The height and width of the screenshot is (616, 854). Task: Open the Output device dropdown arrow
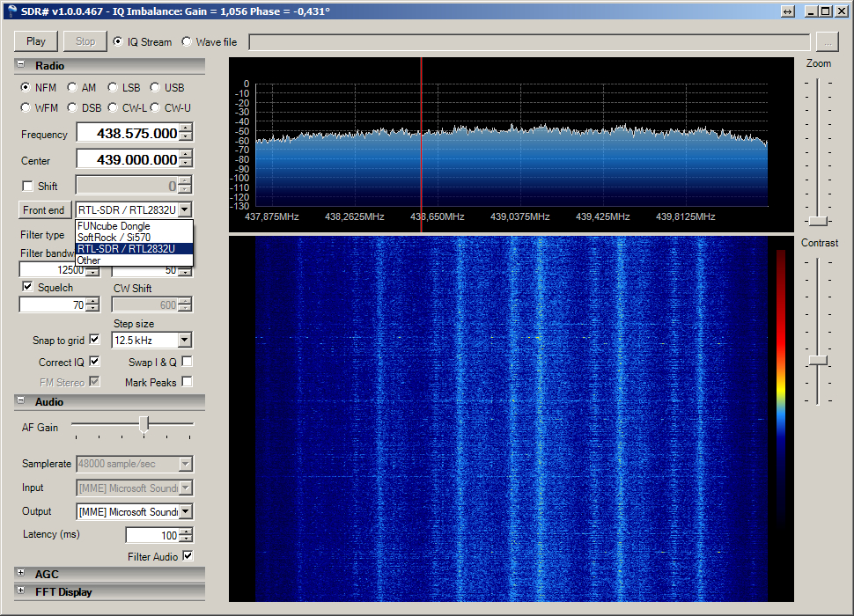(x=186, y=511)
